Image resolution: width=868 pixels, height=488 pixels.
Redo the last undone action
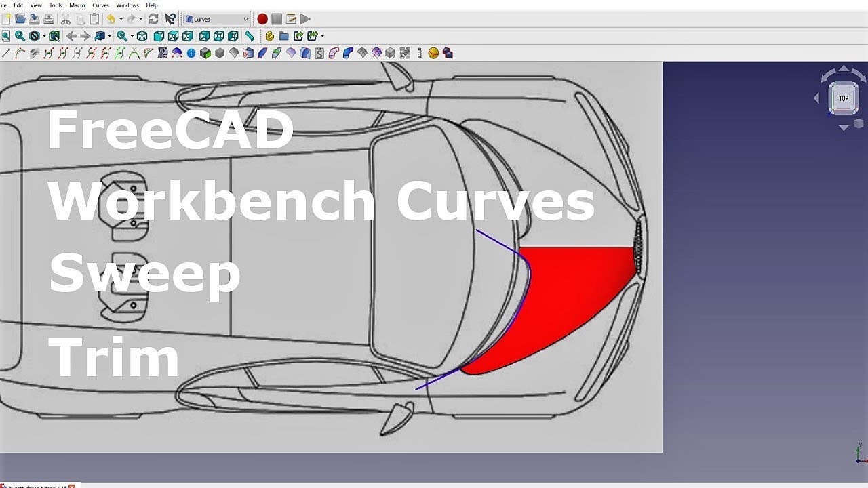[132, 19]
